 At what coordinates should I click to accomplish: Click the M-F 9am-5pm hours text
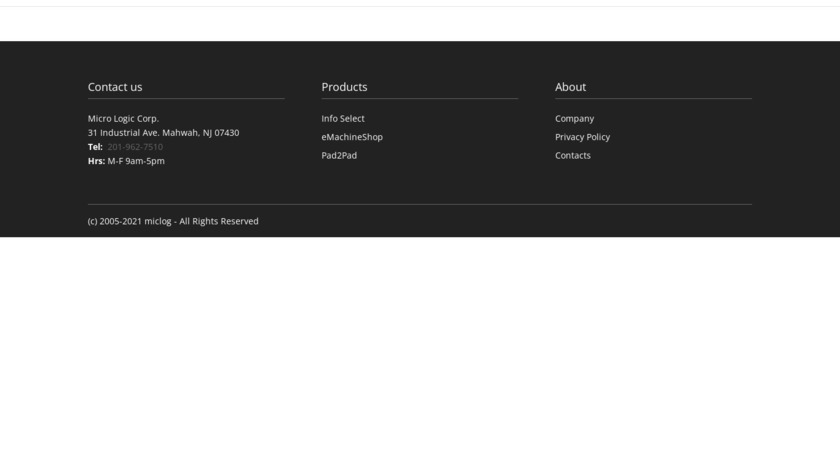(x=136, y=161)
